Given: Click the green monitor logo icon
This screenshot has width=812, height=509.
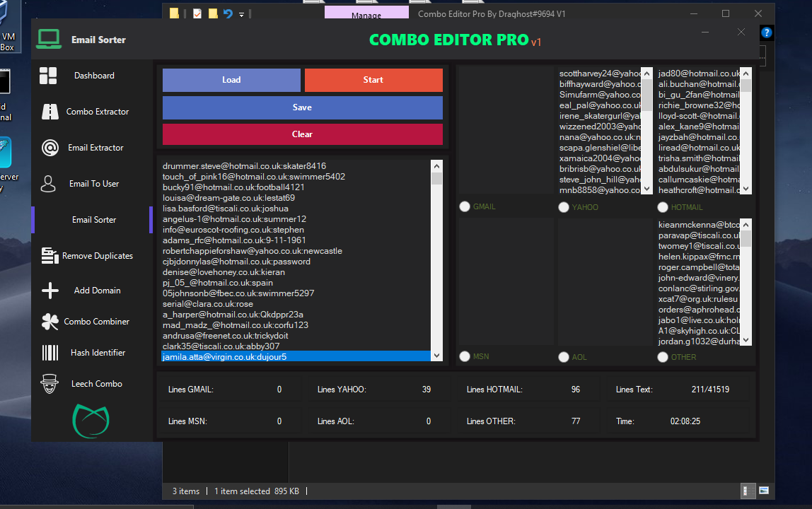Looking at the screenshot, I should click(49, 40).
